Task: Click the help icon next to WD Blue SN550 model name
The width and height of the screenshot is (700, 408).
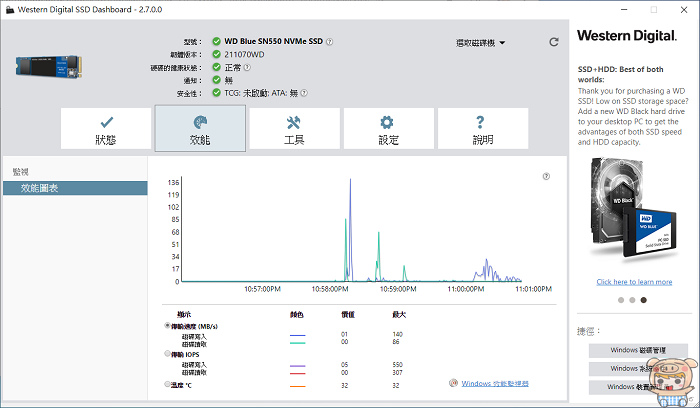Action: [330, 42]
